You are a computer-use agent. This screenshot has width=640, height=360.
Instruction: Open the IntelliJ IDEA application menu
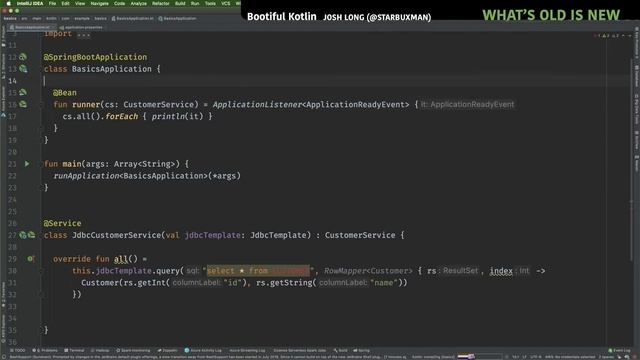click(x=30, y=3)
